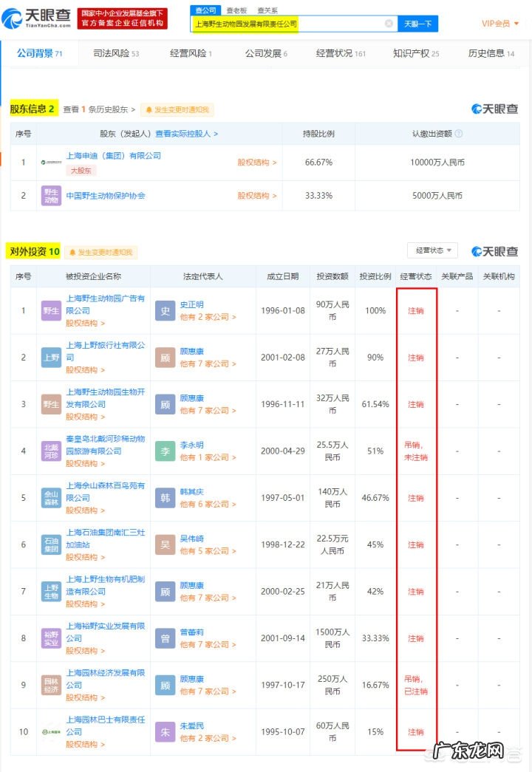This screenshot has height=772, width=532.
Task: Select the 查老板 search tab
Action: (x=236, y=10)
